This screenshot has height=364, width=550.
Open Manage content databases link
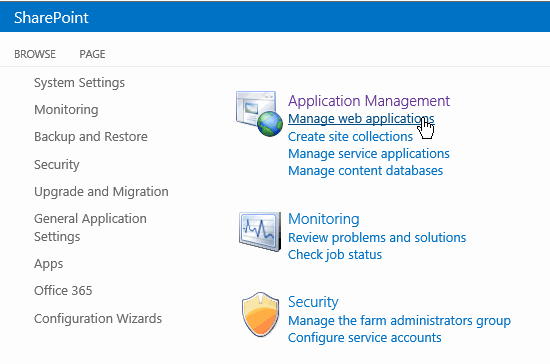[365, 171]
